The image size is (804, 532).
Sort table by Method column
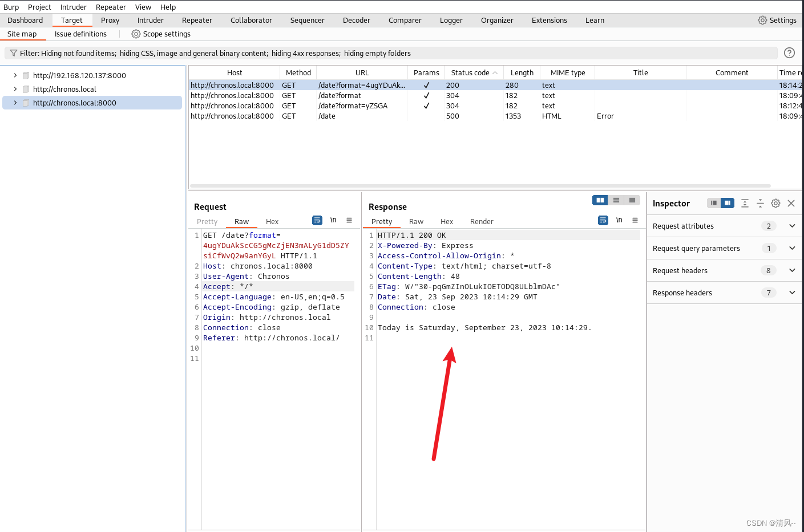(298, 72)
